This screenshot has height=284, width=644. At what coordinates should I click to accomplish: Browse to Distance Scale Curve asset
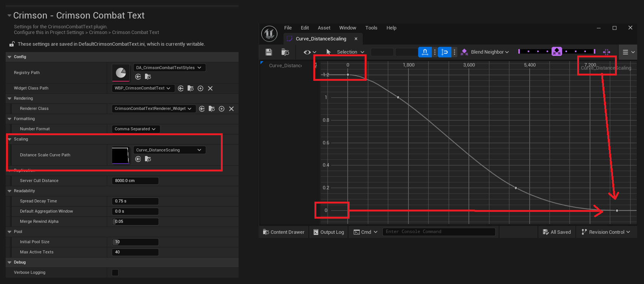tap(148, 159)
